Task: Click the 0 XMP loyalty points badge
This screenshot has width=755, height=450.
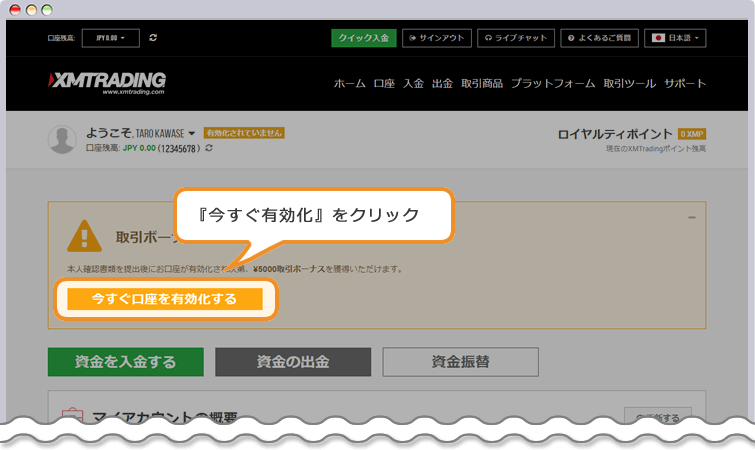Action: pyautogui.click(x=692, y=133)
